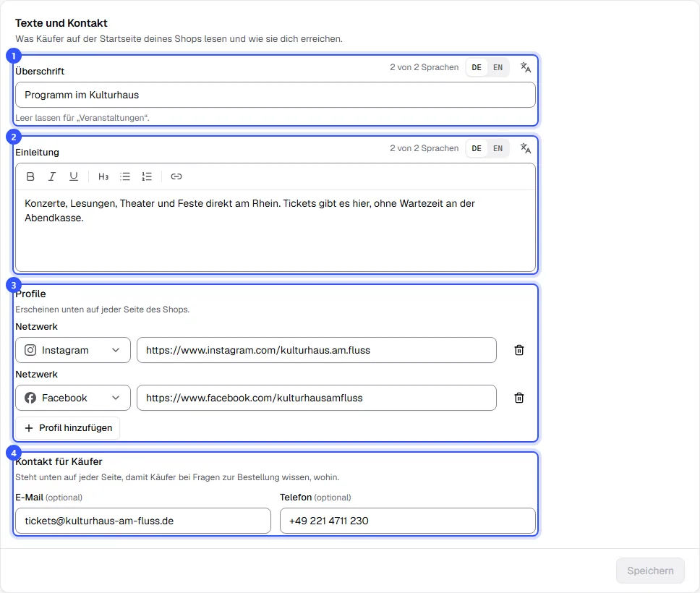
Task: Switch Überschrift to EN language
Action: click(498, 67)
